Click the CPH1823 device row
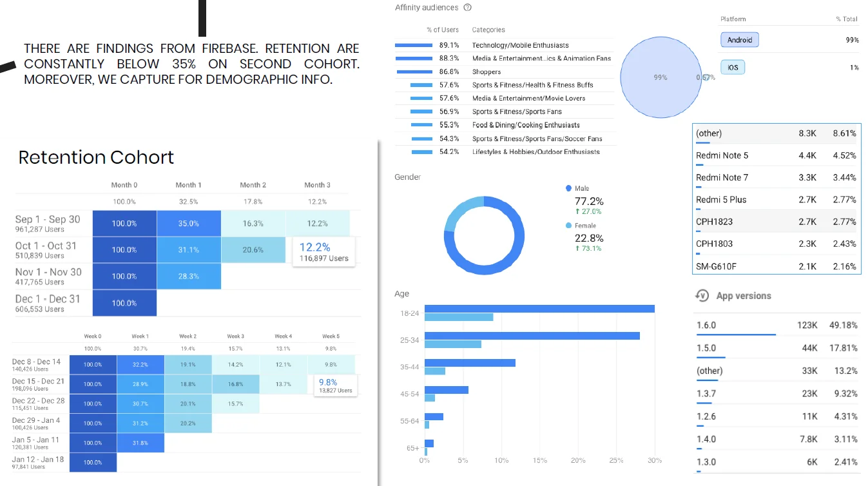868x486 pixels. click(x=776, y=222)
